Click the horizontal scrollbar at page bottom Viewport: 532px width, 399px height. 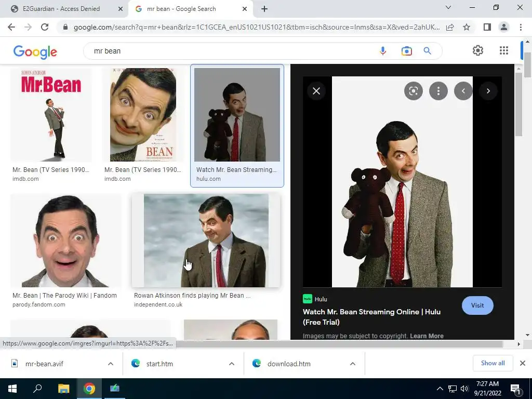tap(339, 344)
